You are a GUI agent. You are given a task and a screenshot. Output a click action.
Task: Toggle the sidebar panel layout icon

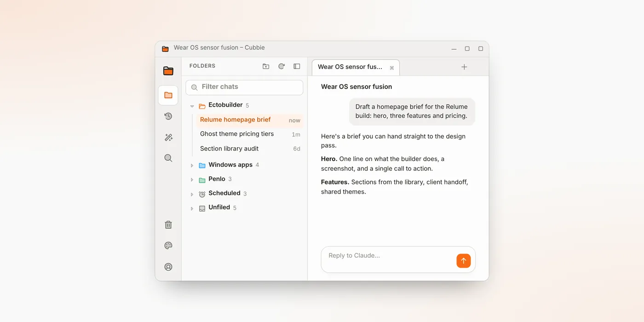297,66
